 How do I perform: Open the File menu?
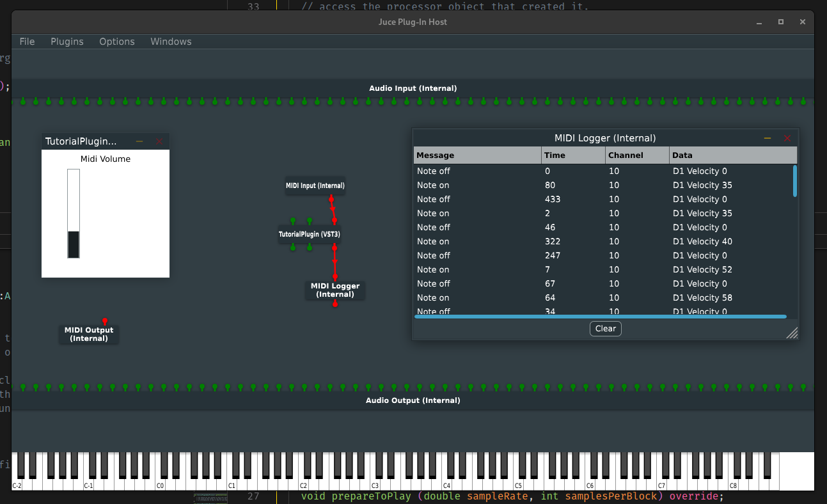click(x=27, y=42)
